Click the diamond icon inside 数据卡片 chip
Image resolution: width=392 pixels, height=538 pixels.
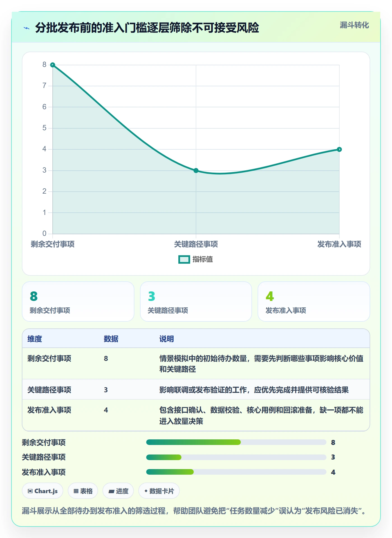pyautogui.click(x=146, y=491)
